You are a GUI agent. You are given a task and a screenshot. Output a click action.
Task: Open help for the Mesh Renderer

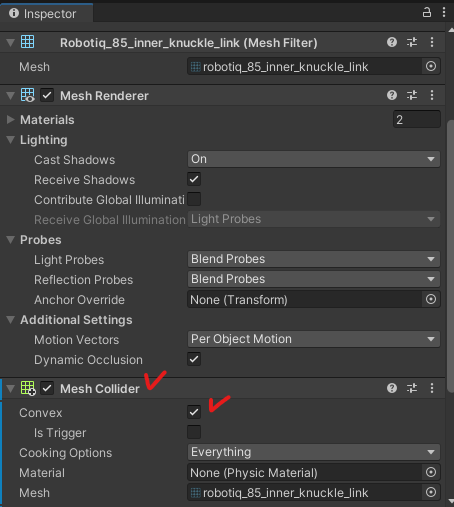pos(392,95)
